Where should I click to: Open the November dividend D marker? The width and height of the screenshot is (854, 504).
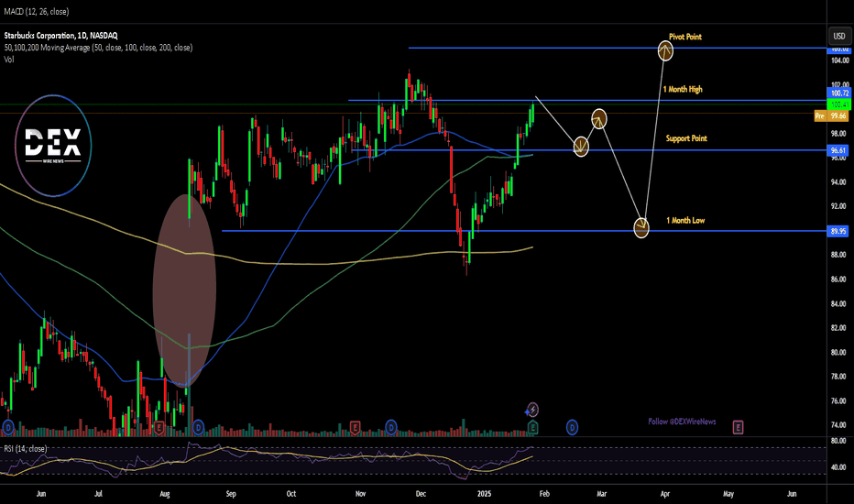[x=391, y=428]
